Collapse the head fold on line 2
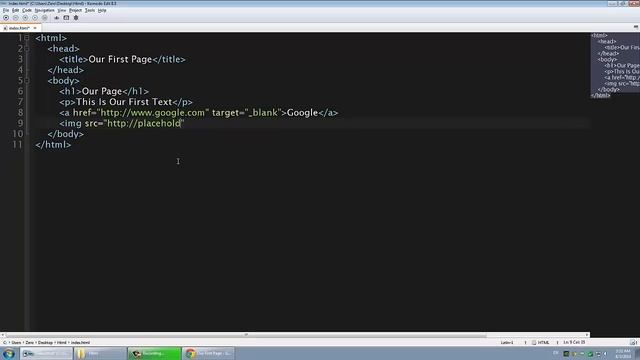Viewport: 640px width, 360px height. 27,49
